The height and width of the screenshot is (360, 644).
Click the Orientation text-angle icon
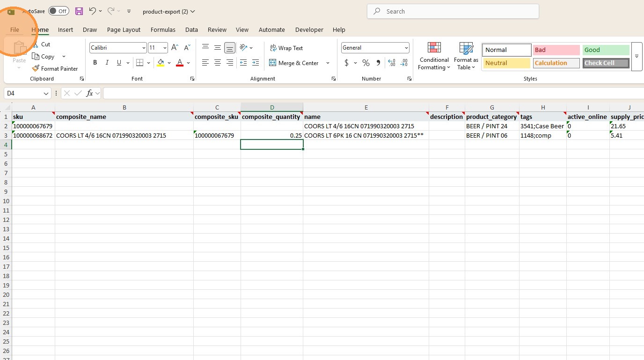243,48
